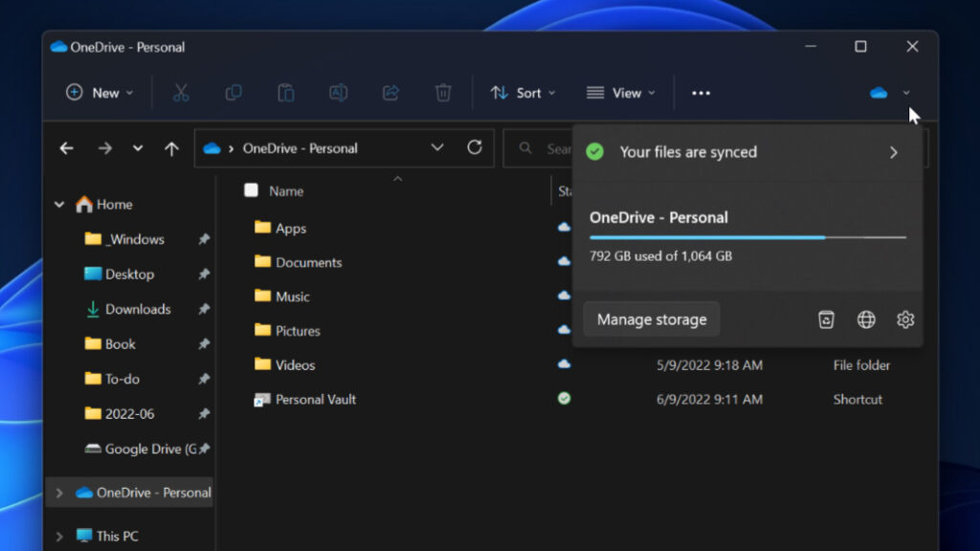
Task: Check the OneDrive storage usage bar
Action: (x=747, y=237)
